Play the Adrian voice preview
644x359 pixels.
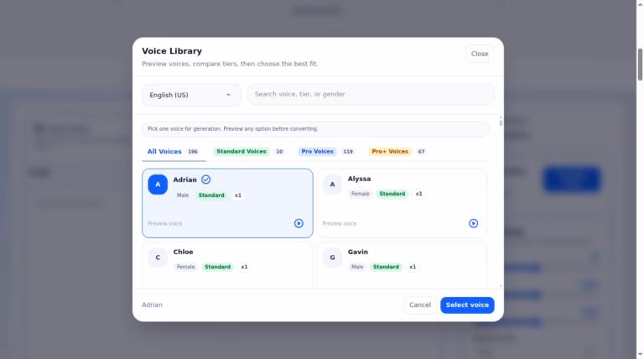point(299,223)
